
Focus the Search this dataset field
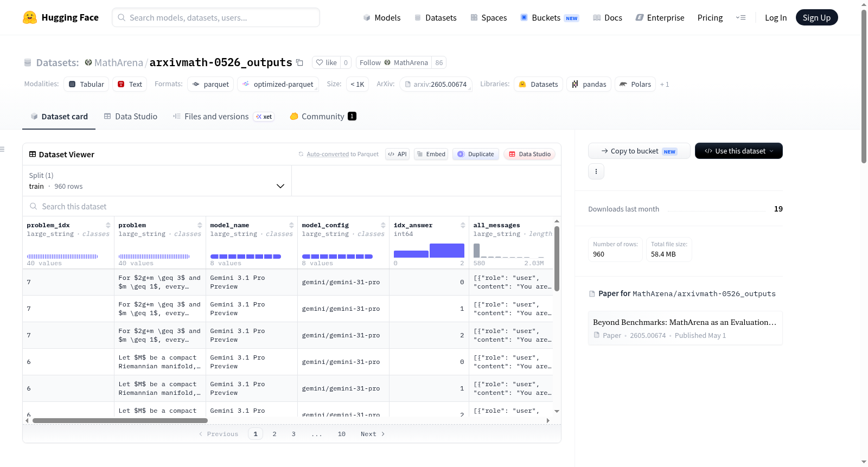(x=292, y=206)
